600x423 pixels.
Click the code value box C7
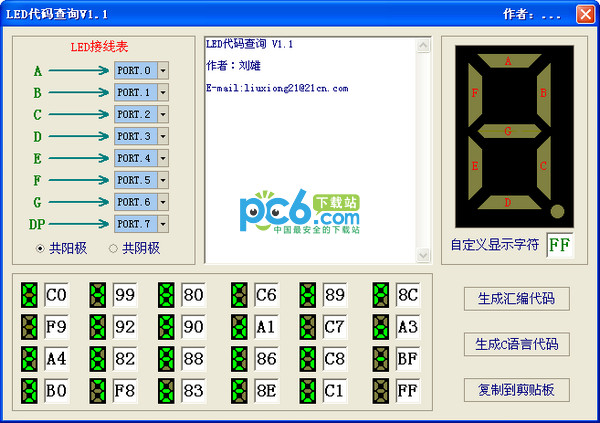335,327
